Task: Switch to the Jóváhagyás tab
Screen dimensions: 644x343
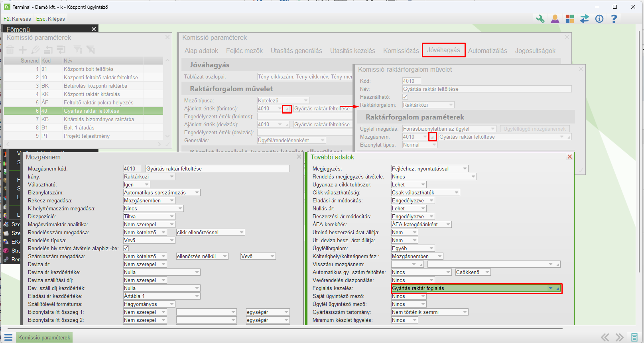Action: click(x=443, y=50)
